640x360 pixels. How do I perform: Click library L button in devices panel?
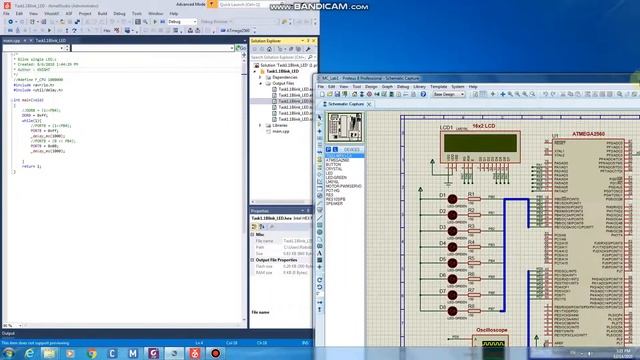click(335, 150)
